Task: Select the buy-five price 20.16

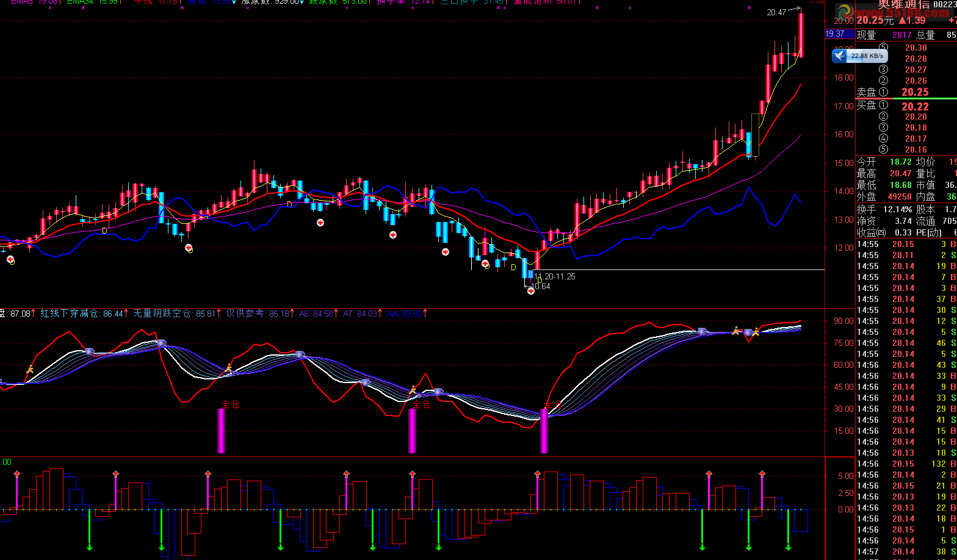Action: click(916, 149)
